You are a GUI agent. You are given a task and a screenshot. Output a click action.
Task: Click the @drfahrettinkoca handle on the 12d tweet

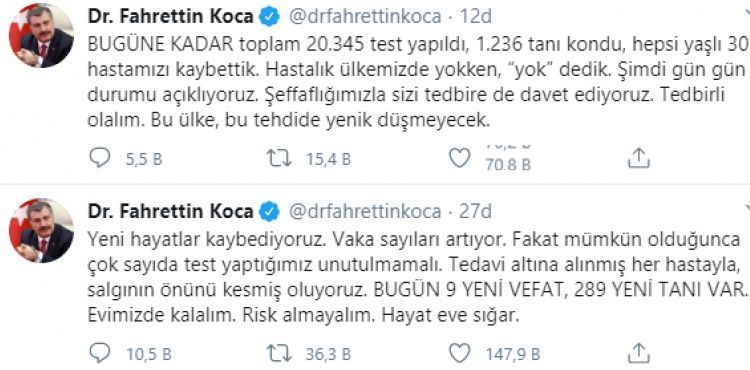pyautogui.click(x=365, y=17)
